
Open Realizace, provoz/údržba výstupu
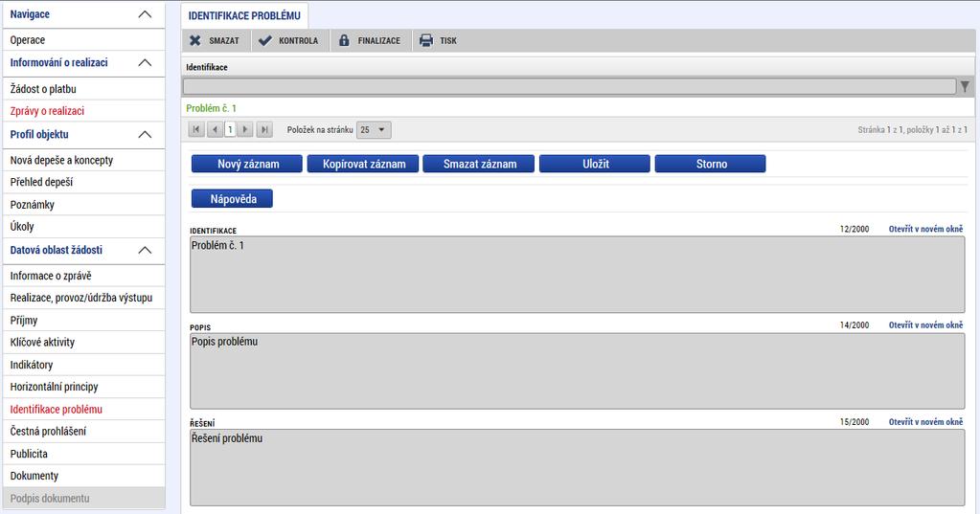tap(83, 298)
